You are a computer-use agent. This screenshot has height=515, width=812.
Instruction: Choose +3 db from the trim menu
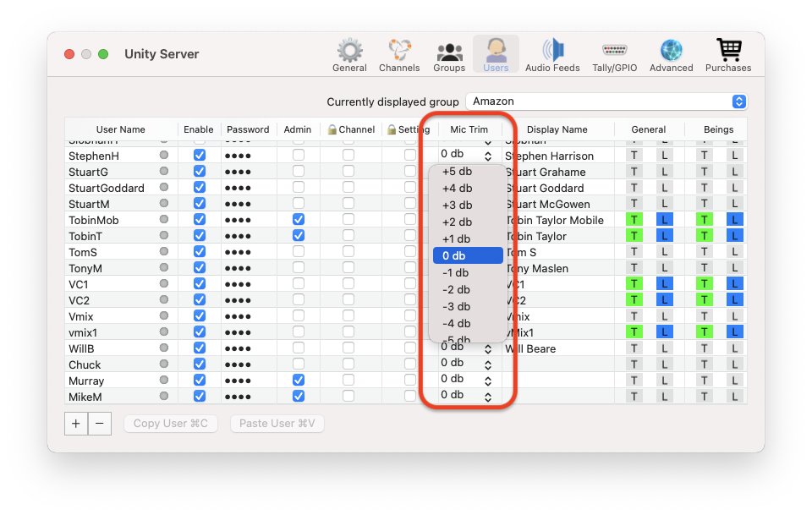point(468,205)
